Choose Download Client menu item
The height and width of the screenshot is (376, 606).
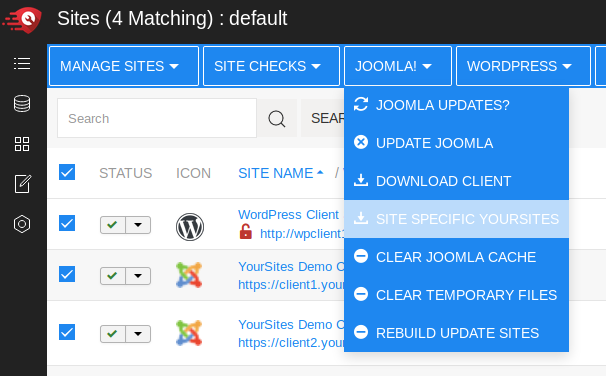tap(456, 181)
